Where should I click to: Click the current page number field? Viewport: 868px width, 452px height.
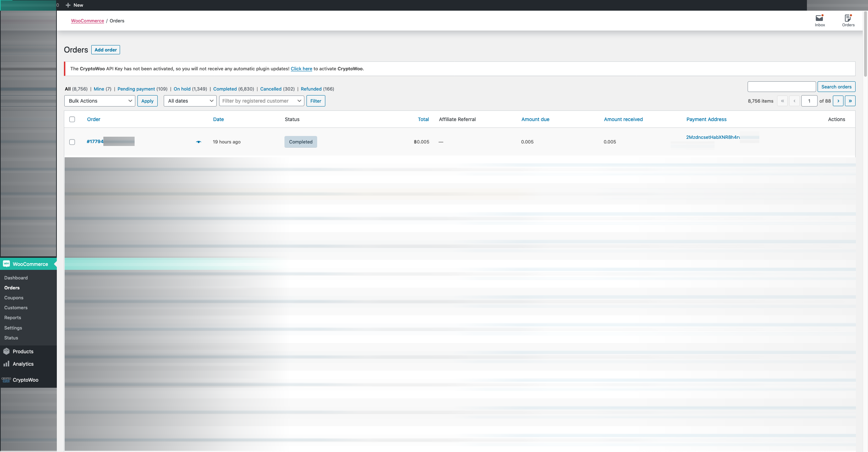point(809,100)
